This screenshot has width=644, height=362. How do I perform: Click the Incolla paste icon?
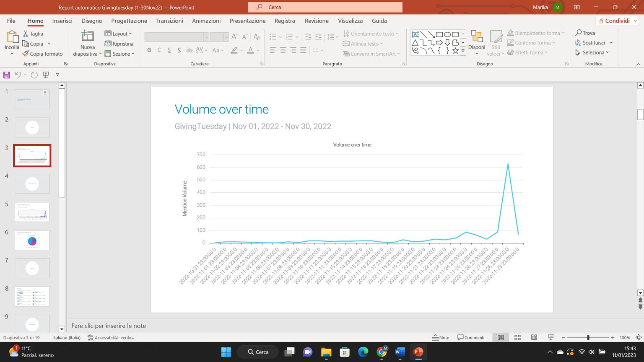(12, 37)
